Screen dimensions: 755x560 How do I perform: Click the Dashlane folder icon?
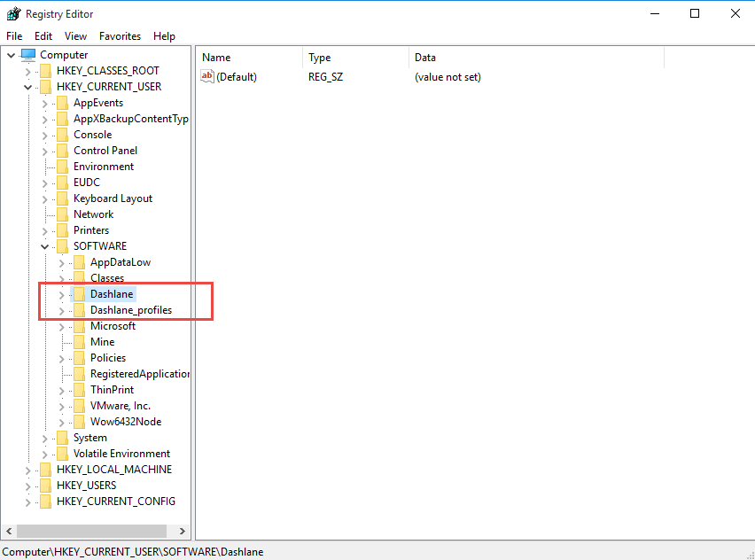tap(79, 294)
